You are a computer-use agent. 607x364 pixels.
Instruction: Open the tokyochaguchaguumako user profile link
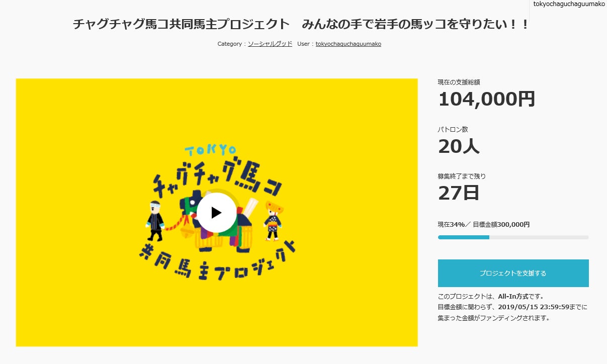pyautogui.click(x=348, y=44)
